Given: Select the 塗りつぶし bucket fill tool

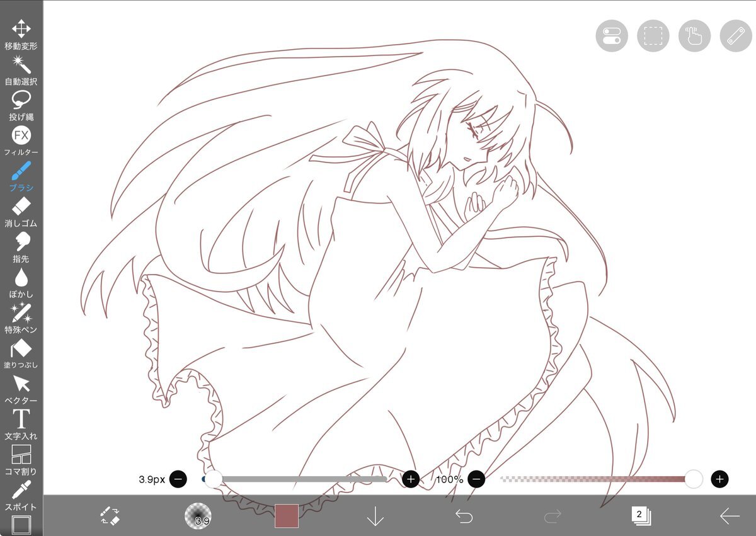Looking at the screenshot, I should click(x=21, y=354).
